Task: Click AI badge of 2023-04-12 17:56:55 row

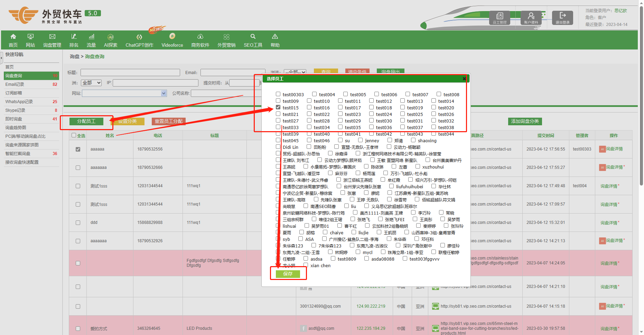Action: point(603,149)
